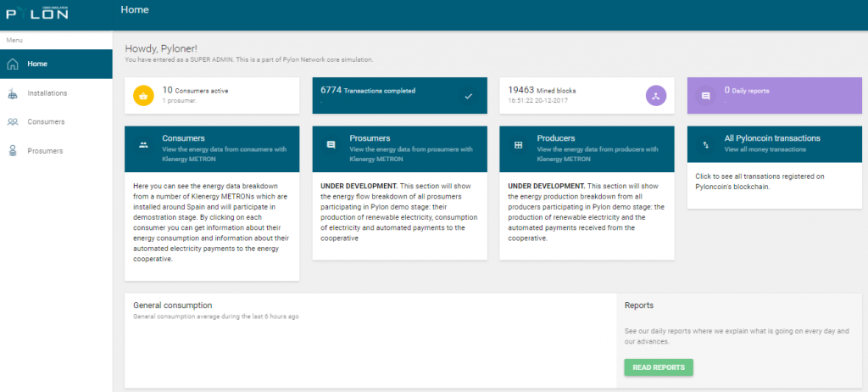Click the 'General consumption' heading
This screenshot has height=392, width=868.
point(173,305)
